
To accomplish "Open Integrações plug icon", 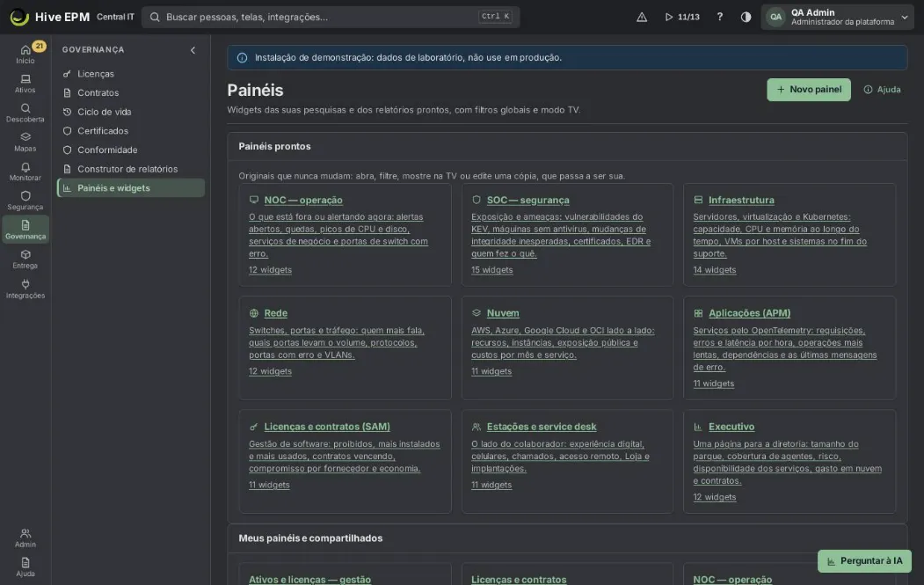I will click(25, 289).
